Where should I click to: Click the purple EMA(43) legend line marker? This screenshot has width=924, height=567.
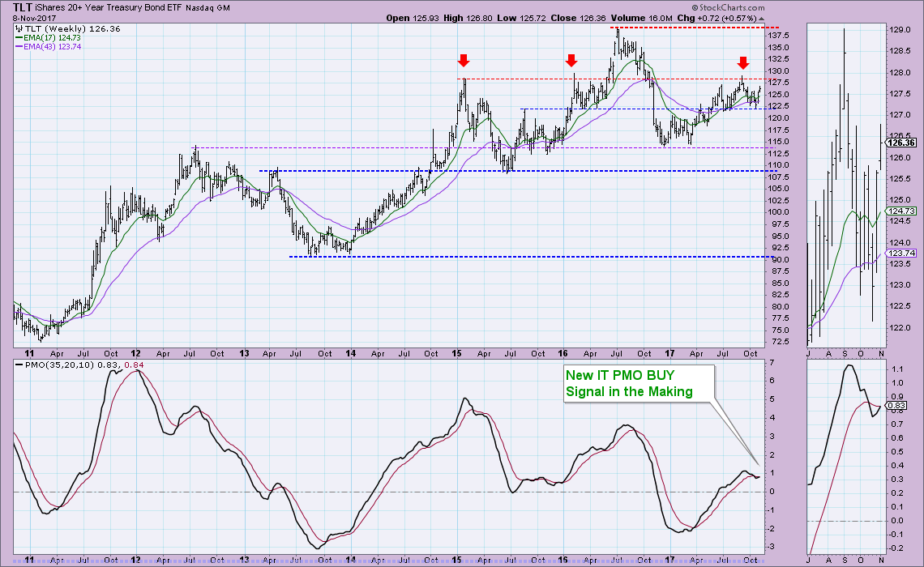pyautogui.click(x=19, y=47)
